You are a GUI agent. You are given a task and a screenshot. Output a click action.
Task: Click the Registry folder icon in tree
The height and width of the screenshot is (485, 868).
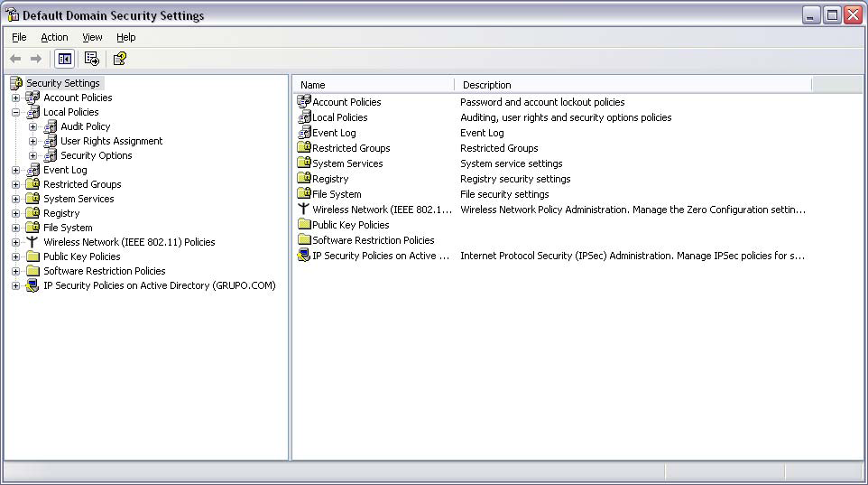click(33, 213)
